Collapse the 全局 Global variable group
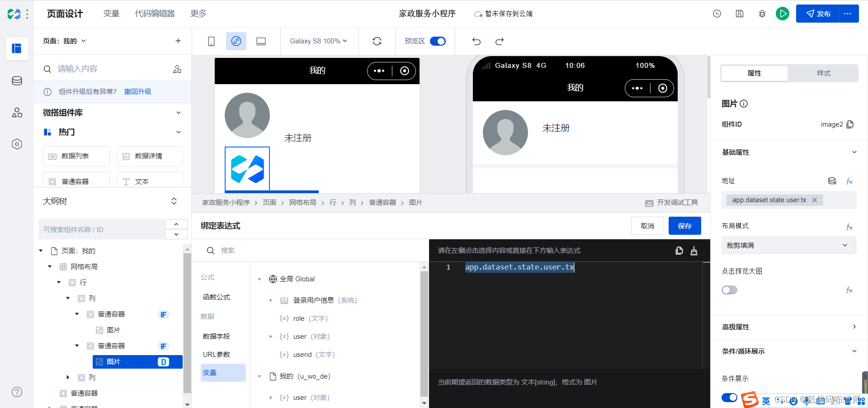The image size is (868, 408). coord(259,279)
